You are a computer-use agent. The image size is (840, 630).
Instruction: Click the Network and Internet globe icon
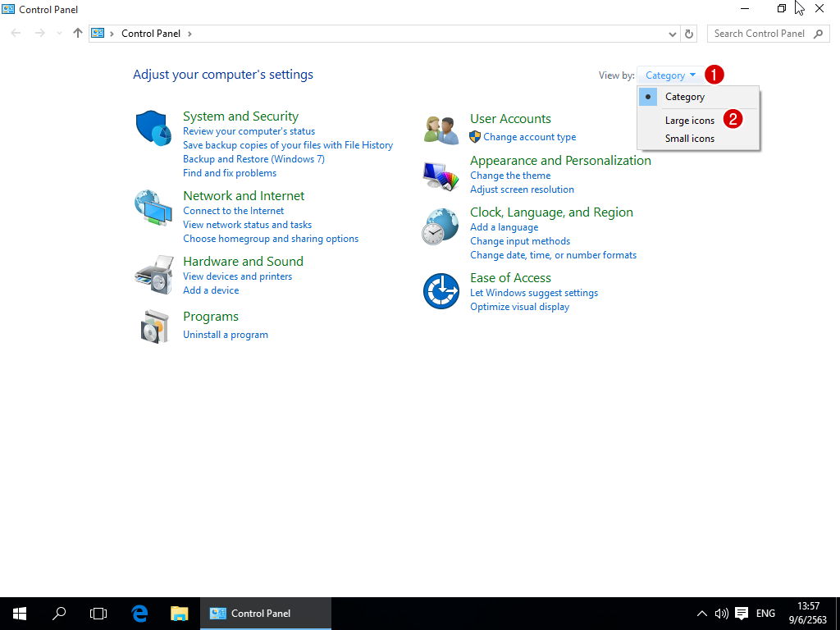(x=153, y=208)
